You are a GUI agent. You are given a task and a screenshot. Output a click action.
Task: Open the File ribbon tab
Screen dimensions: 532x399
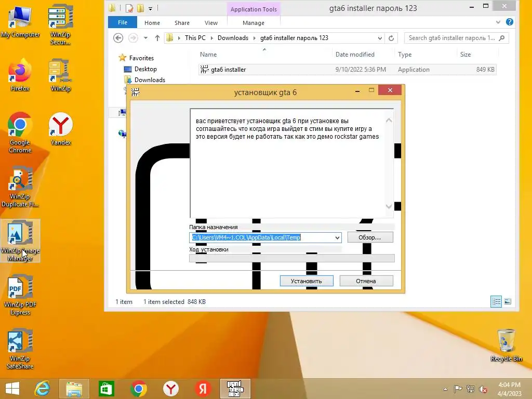123,22
